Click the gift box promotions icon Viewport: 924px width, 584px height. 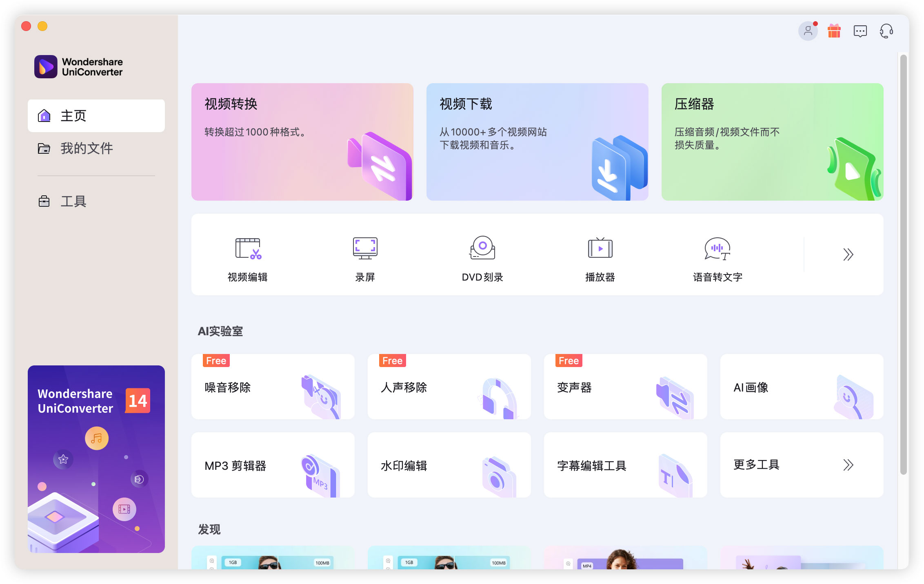834,31
